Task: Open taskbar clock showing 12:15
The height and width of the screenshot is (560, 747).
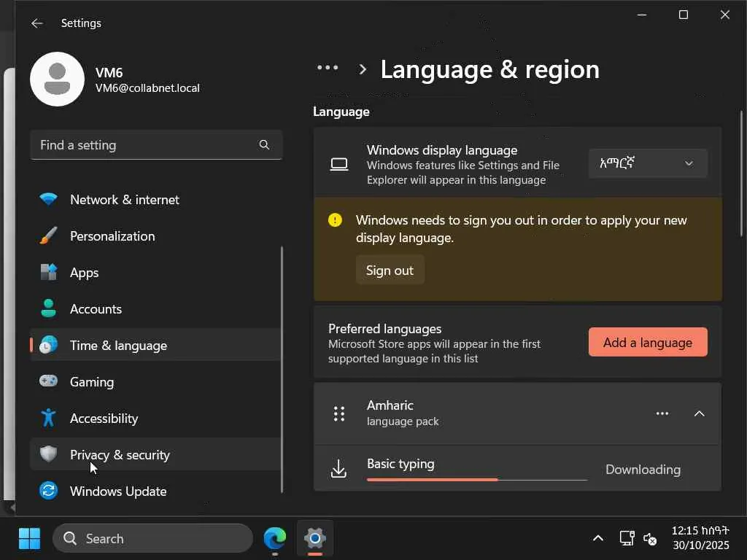Action: 700,538
